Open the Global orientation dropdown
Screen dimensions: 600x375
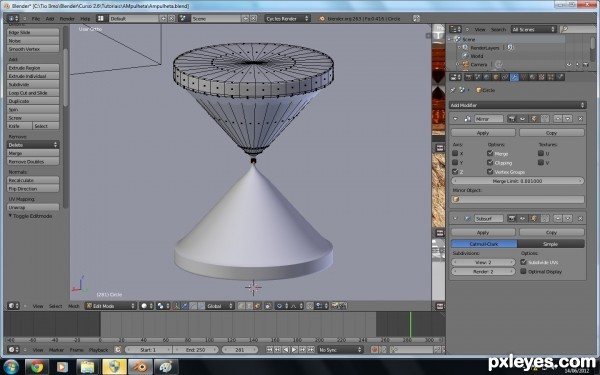tap(219, 306)
